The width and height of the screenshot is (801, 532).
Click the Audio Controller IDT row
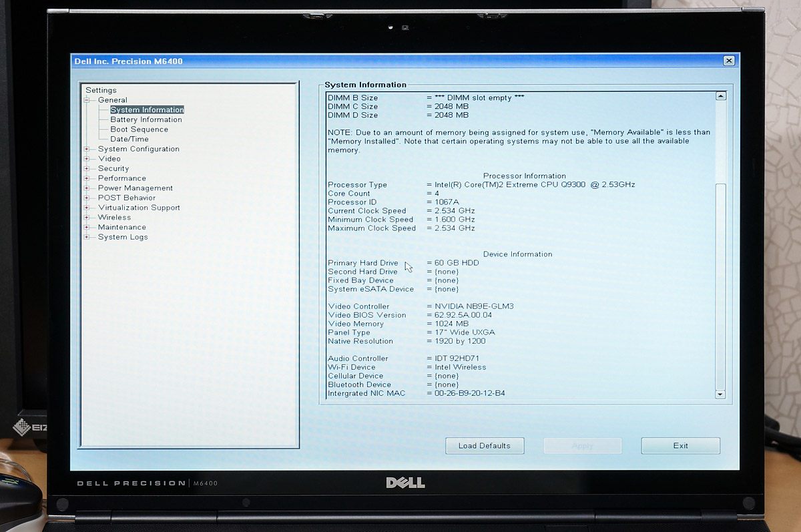tap(404, 358)
